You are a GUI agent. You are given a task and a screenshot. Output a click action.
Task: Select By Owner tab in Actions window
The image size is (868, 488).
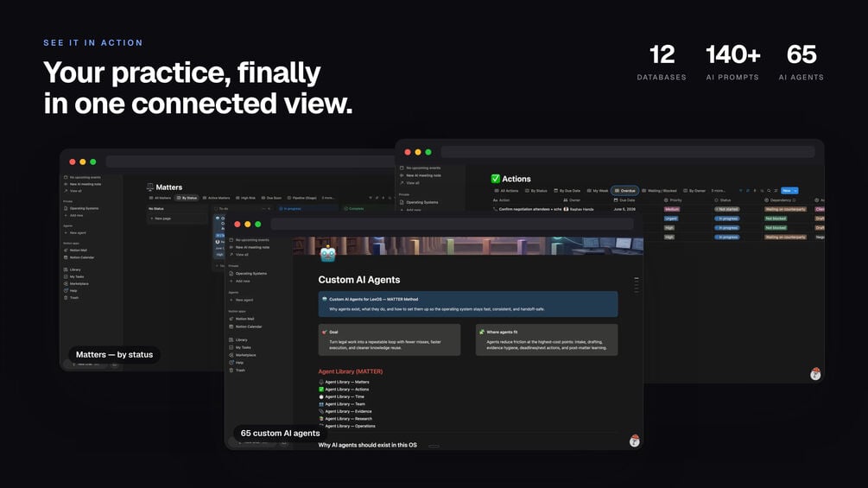(694, 191)
